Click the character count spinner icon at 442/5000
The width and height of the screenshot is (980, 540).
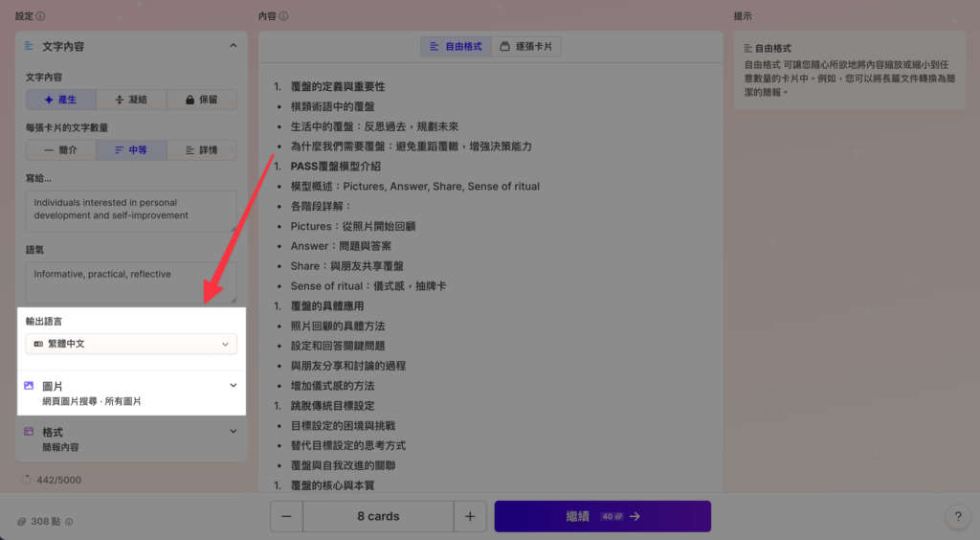click(26, 480)
